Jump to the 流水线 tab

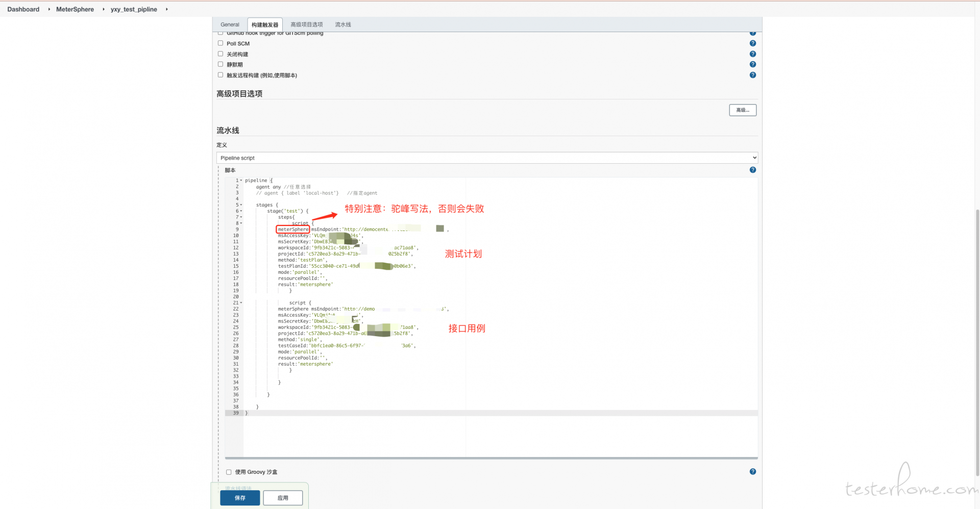343,24
